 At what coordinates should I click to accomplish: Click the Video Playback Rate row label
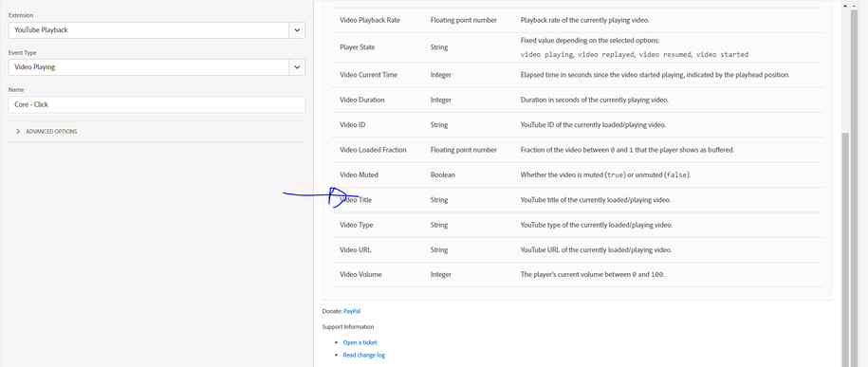click(370, 21)
